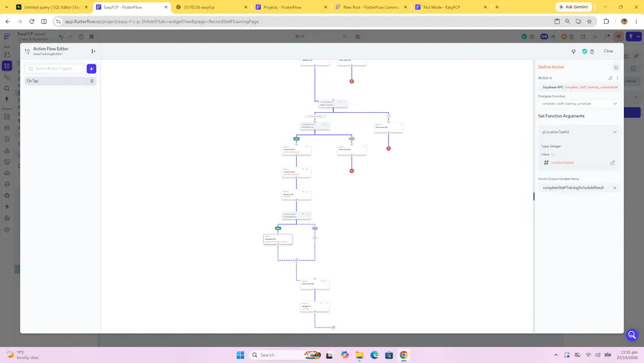Click the orange variable icon next to Value
644x363 pixels.
pyautogui.click(x=553, y=155)
